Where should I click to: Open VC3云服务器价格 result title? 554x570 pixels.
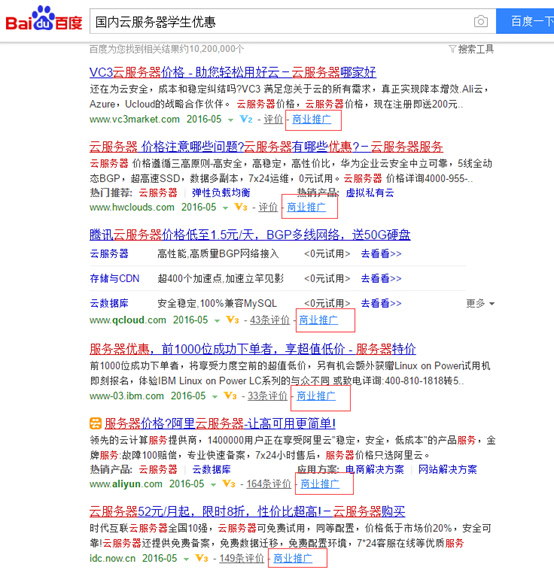233,72
